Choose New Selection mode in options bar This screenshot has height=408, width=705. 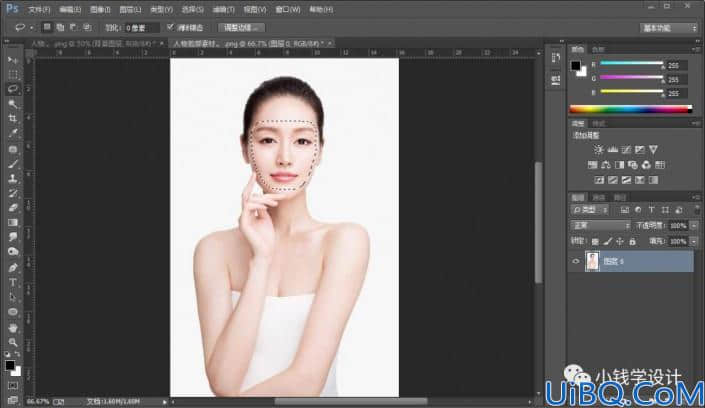tap(47, 27)
